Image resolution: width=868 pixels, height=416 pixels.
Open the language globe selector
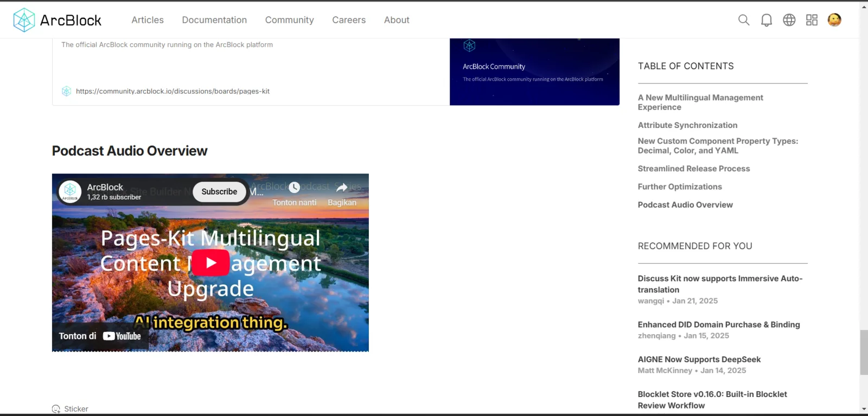point(789,20)
